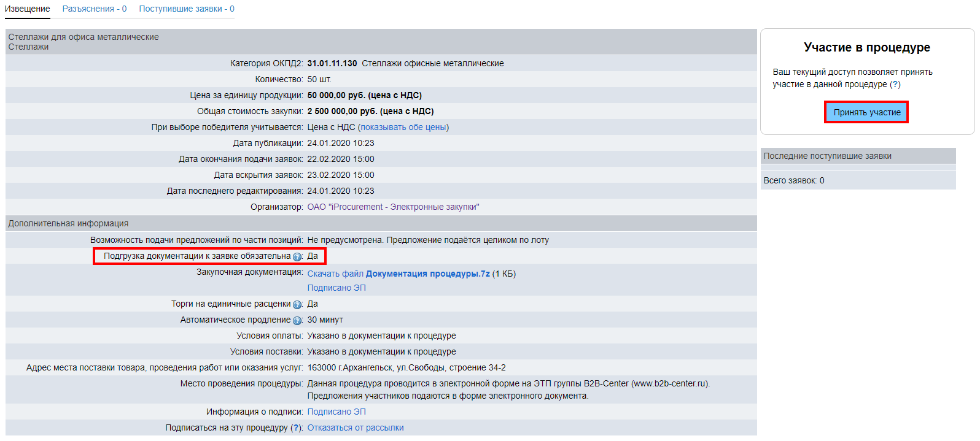This screenshot has width=980, height=441.
Task: Click the Отказаться от рассылки link
Action: point(356,428)
